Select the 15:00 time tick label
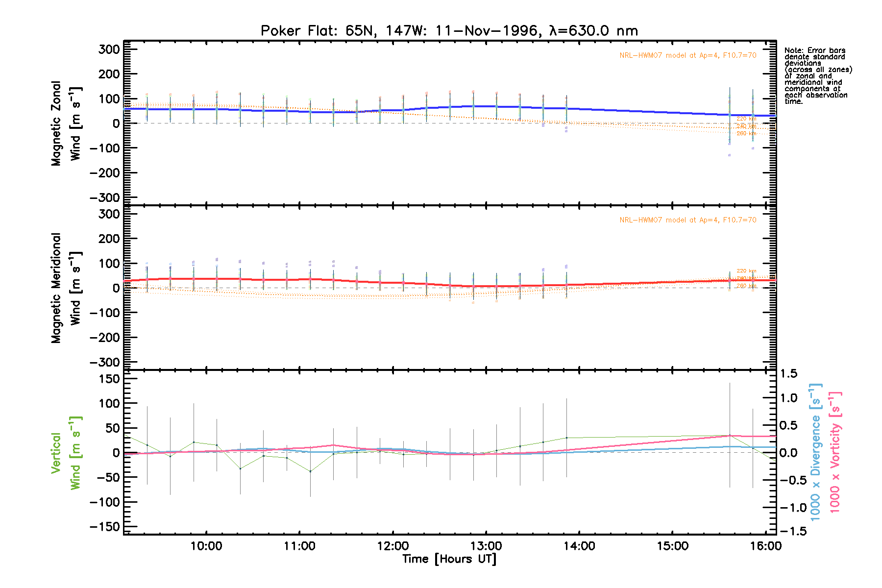Screen dimensions: 882x588 (x=672, y=546)
